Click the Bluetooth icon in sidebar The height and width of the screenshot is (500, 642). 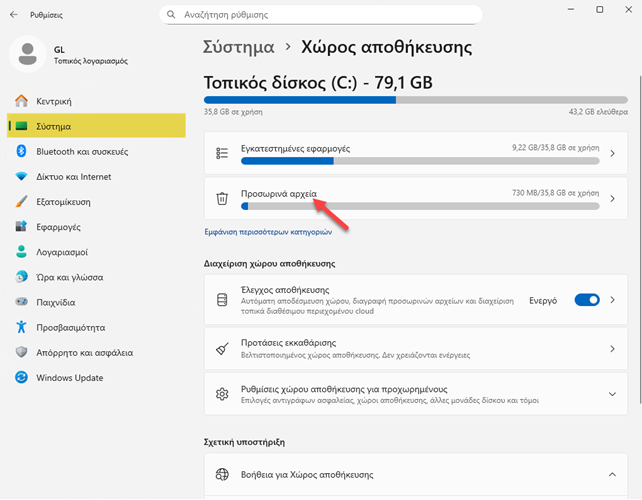pyautogui.click(x=21, y=151)
